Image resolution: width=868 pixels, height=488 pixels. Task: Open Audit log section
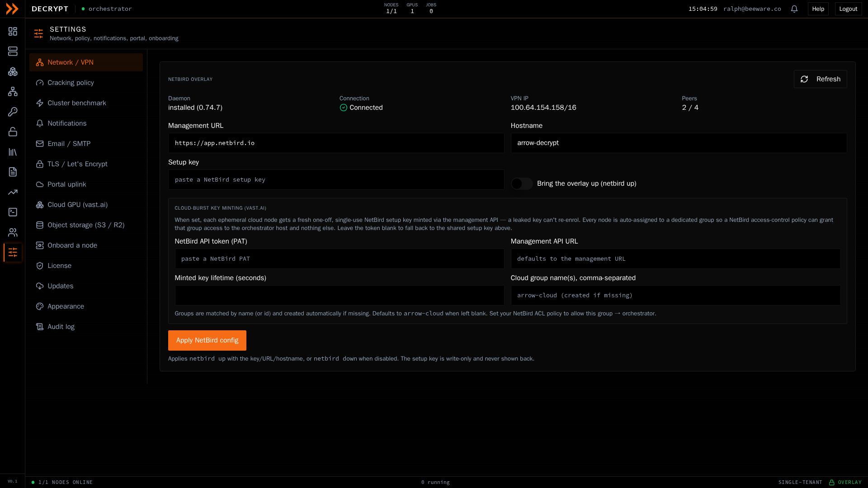coord(86,327)
